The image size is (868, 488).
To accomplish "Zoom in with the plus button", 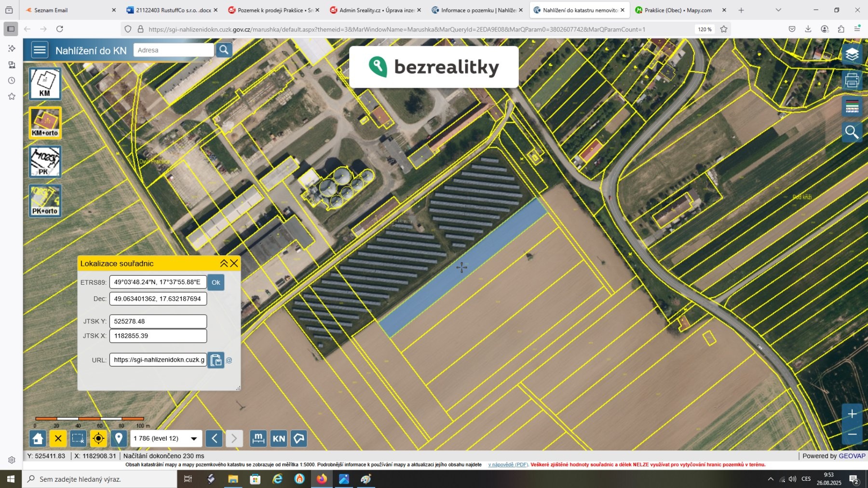I will (x=852, y=414).
